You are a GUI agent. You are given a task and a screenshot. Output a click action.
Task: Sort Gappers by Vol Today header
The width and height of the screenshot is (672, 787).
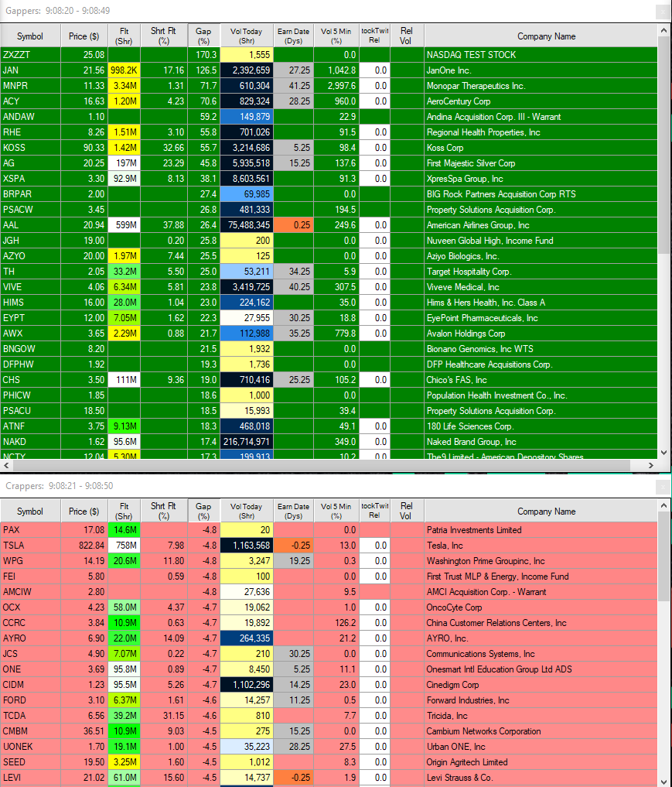(246, 36)
